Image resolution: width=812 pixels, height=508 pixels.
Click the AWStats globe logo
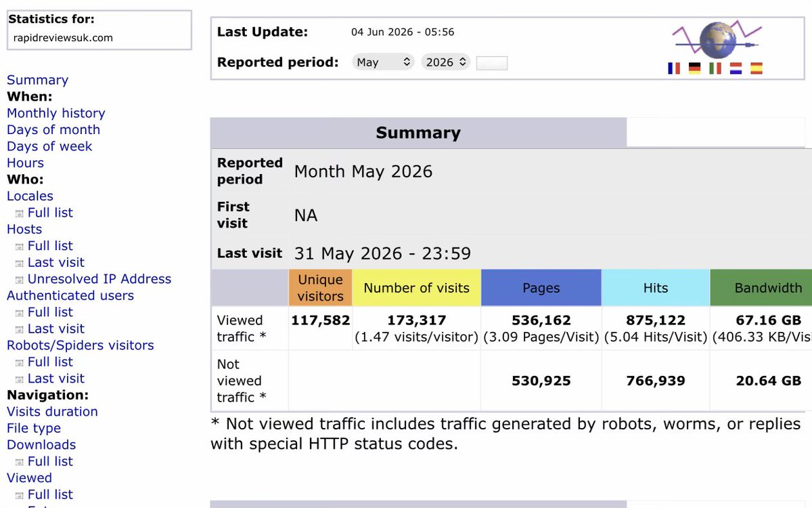pyautogui.click(x=717, y=41)
